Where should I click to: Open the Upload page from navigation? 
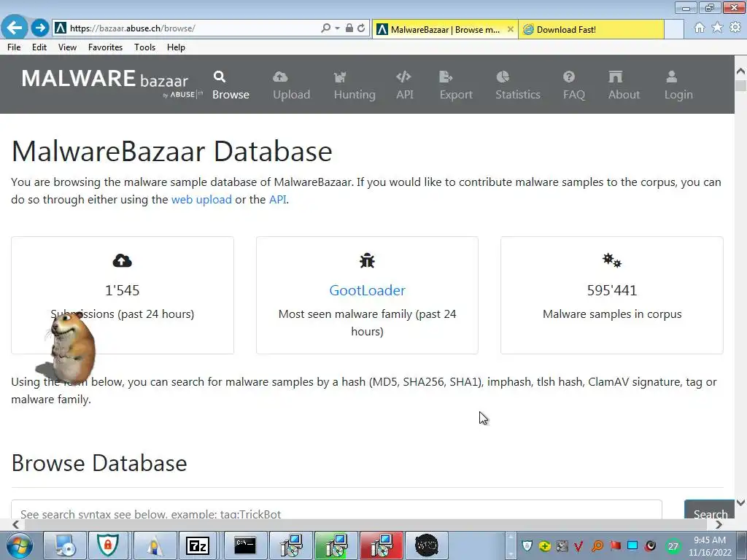291,85
